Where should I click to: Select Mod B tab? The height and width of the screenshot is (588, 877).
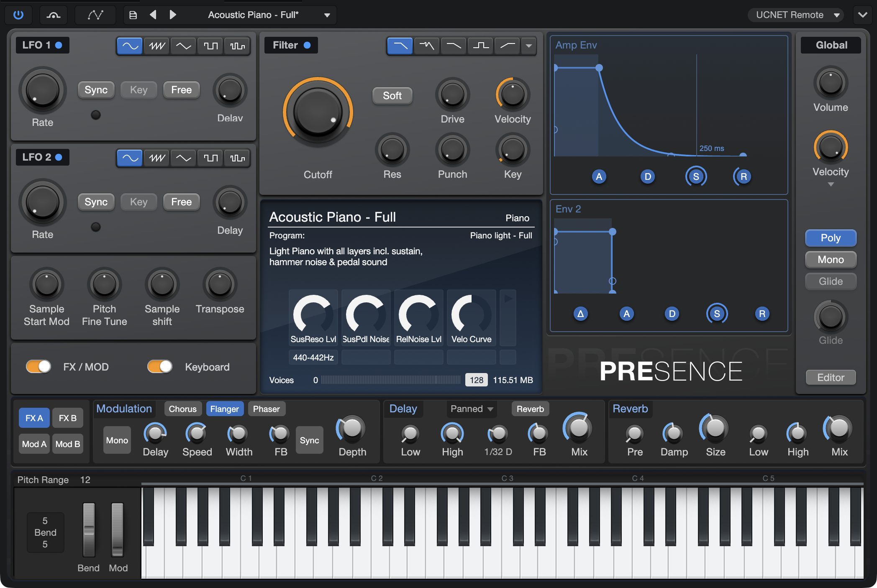click(x=68, y=444)
